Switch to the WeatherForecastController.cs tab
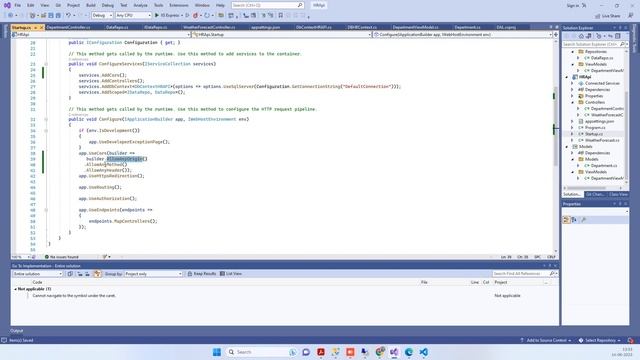The image size is (640, 360). coord(209,27)
